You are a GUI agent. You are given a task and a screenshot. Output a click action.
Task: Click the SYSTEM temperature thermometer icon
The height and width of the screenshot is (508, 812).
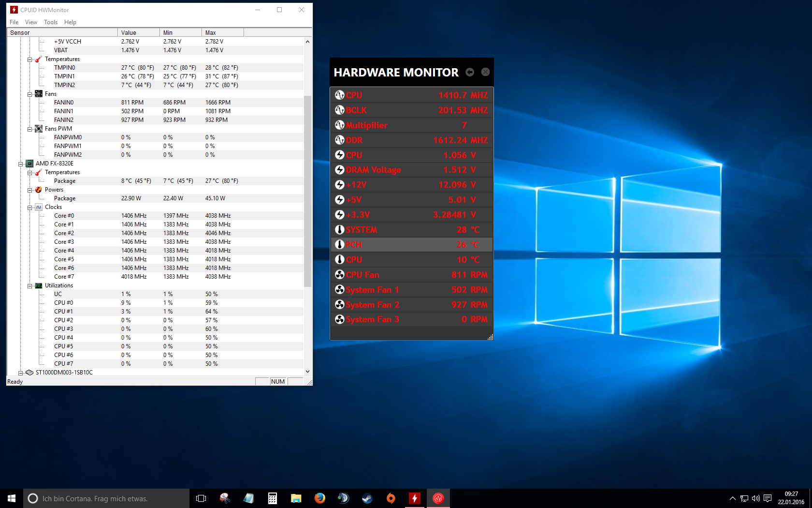(x=340, y=230)
